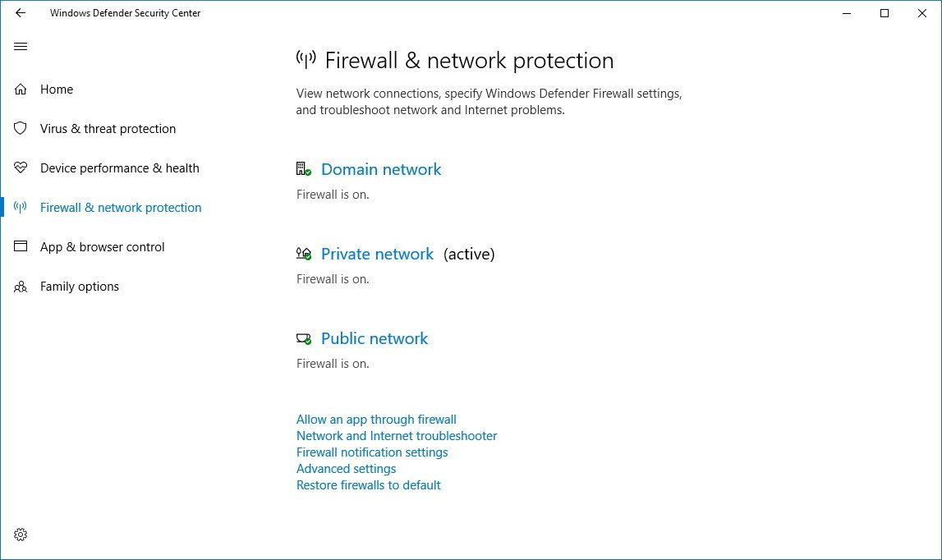Go back using the arrow button
This screenshot has width=942, height=560.
pyautogui.click(x=20, y=13)
